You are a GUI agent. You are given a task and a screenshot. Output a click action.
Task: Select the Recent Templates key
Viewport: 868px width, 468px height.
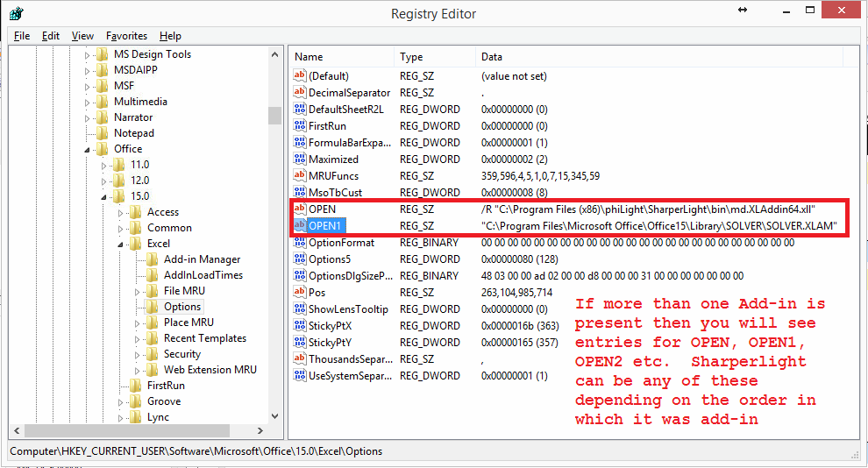[205, 338]
